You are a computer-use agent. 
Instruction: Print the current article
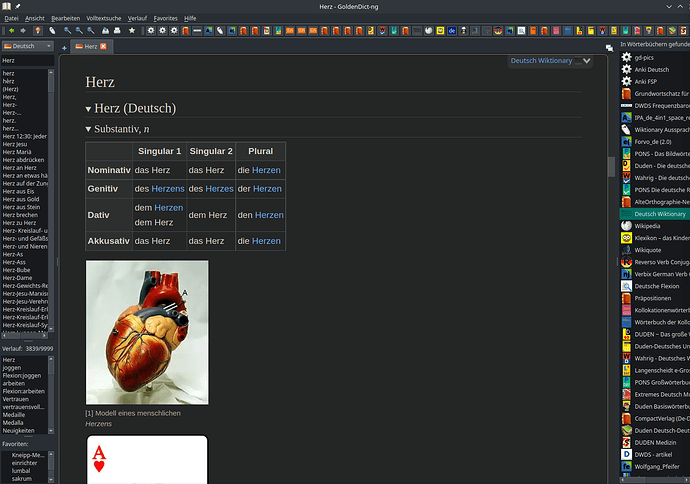(x=117, y=31)
